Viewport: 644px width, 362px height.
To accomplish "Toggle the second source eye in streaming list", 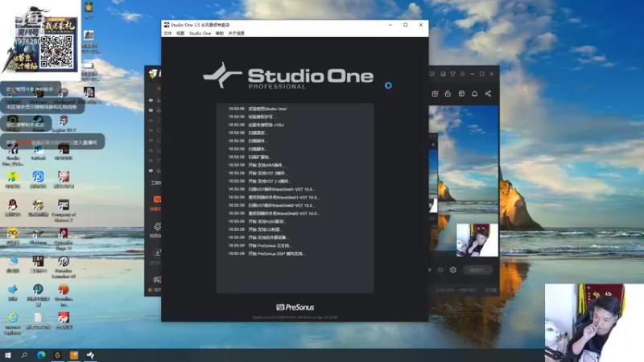I will pyautogui.click(x=151, y=110).
